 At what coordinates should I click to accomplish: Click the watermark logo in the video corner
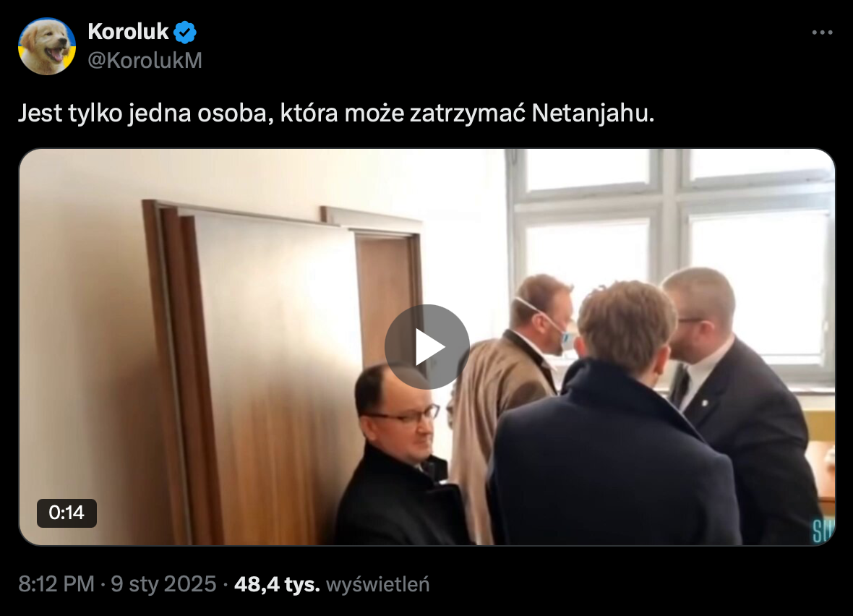click(x=824, y=531)
